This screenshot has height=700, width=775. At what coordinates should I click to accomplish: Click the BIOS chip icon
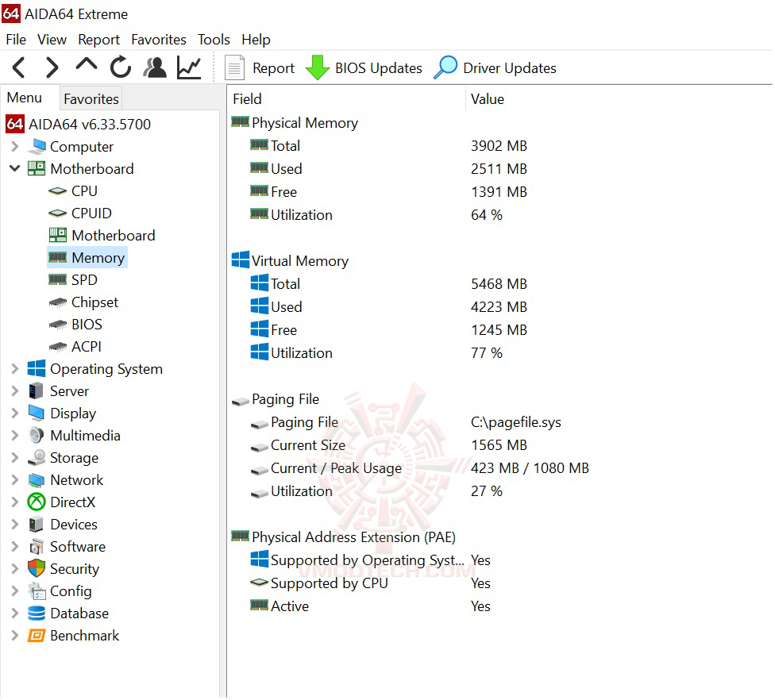pos(58,325)
